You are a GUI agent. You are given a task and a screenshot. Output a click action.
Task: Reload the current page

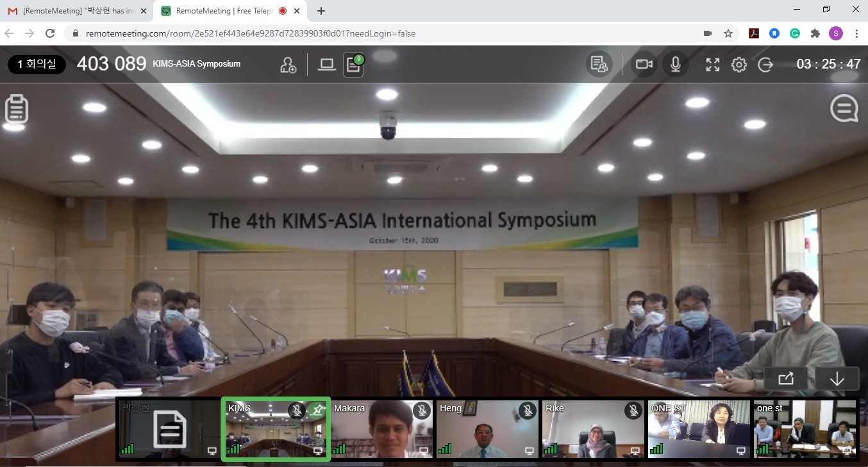click(50, 33)
